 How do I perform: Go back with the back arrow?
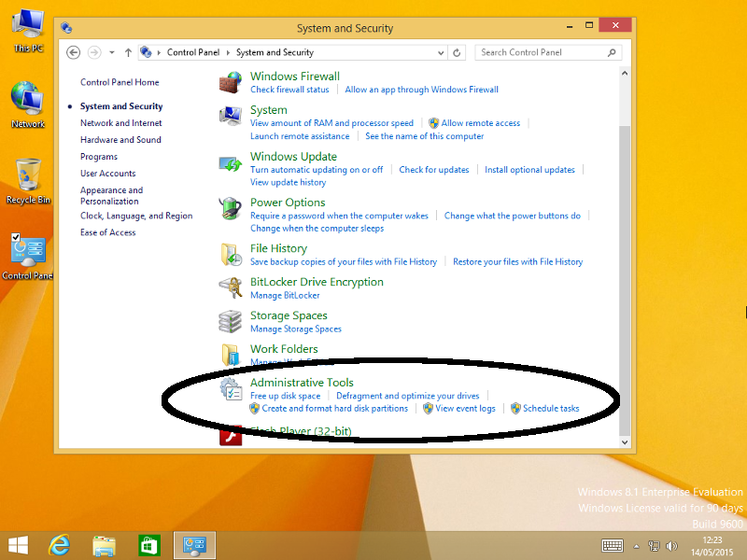[x=73, y=52]
